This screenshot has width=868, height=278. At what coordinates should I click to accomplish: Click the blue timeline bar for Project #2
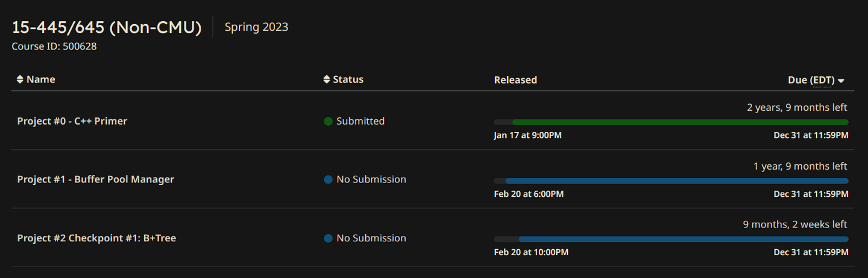pos(683,239)
